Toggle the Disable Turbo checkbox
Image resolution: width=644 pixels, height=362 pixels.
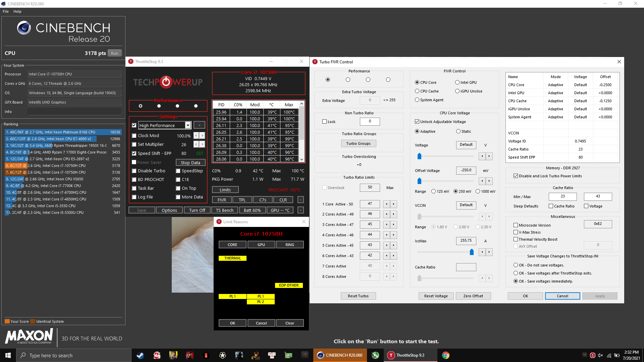click(135, 171)
